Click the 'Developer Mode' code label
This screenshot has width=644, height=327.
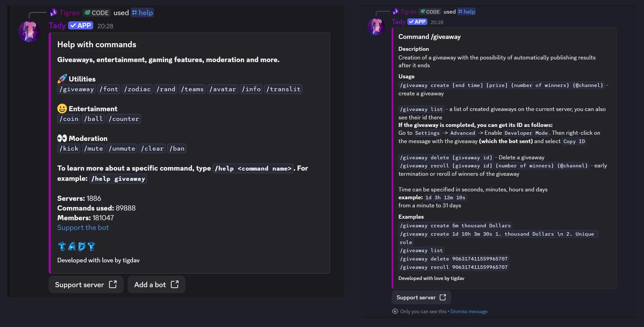tap(526, 133)
